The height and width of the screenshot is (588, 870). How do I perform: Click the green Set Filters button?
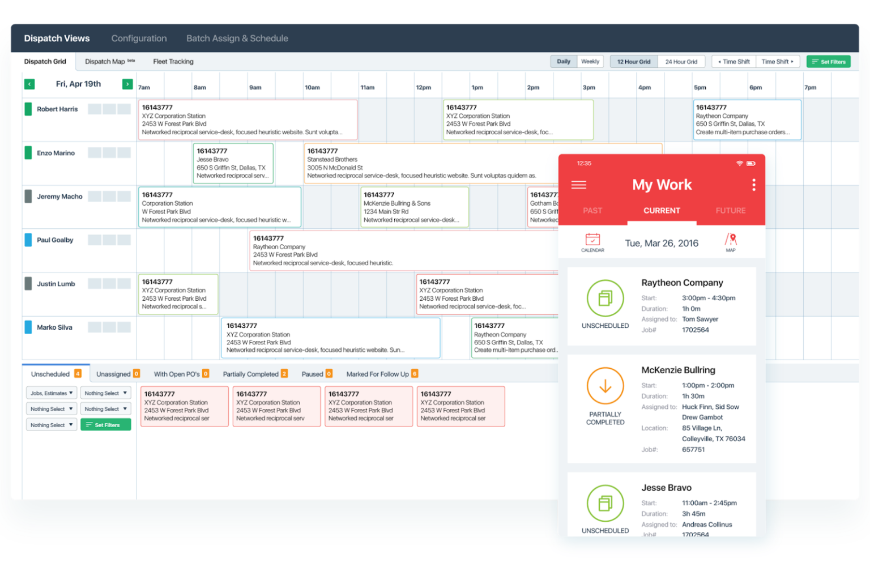pos(828,61)
